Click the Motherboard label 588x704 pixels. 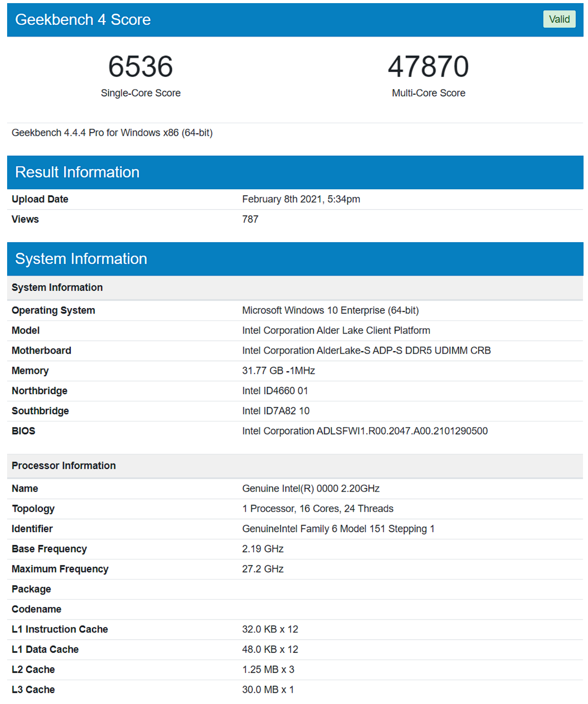click(41, 350)
